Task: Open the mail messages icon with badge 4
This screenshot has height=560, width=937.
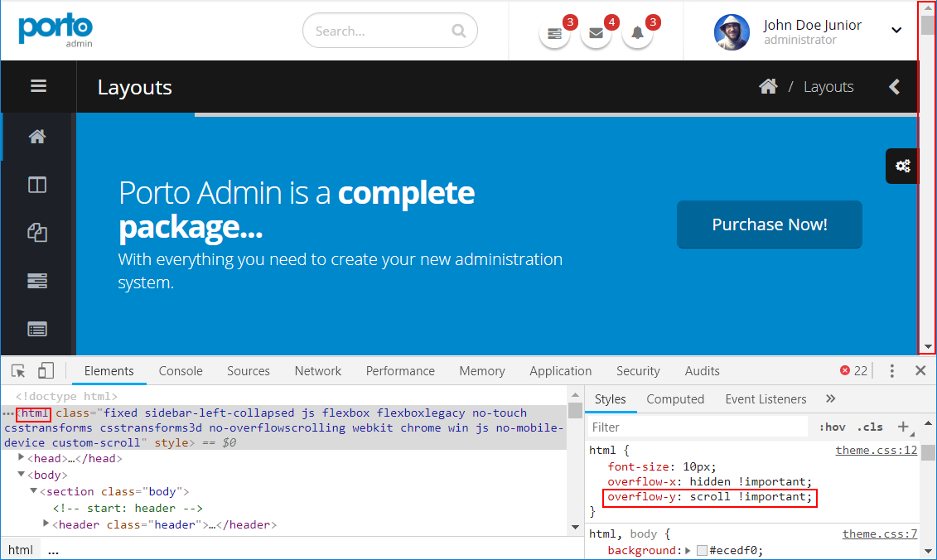Action: tap(596, 33)
